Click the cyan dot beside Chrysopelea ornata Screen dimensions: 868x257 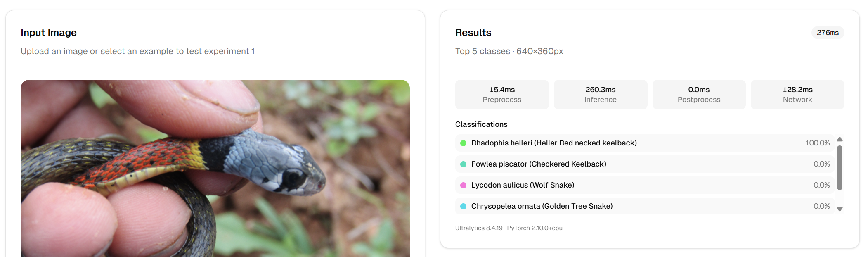(x=463, y=206)
